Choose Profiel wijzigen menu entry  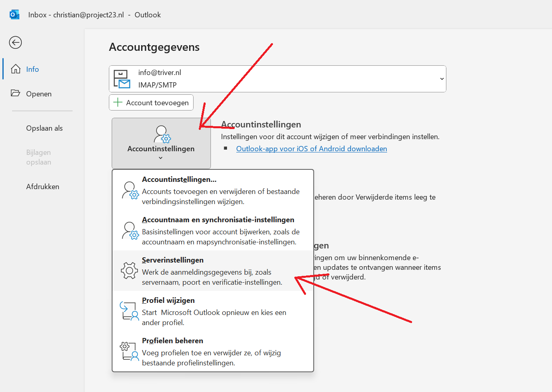(213, 311)
